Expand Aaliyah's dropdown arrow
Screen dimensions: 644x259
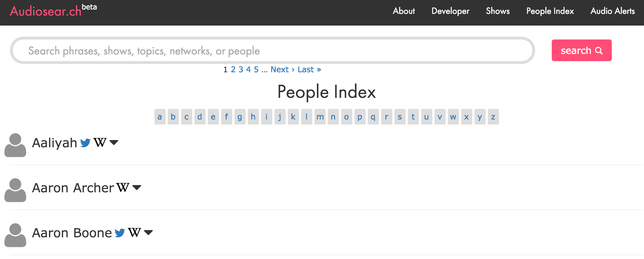pyautogui.click(x=114, y=143)
